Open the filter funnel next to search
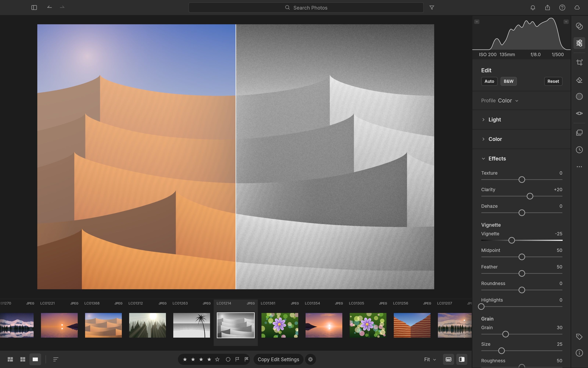588x368 pixels. pos(431,8)
